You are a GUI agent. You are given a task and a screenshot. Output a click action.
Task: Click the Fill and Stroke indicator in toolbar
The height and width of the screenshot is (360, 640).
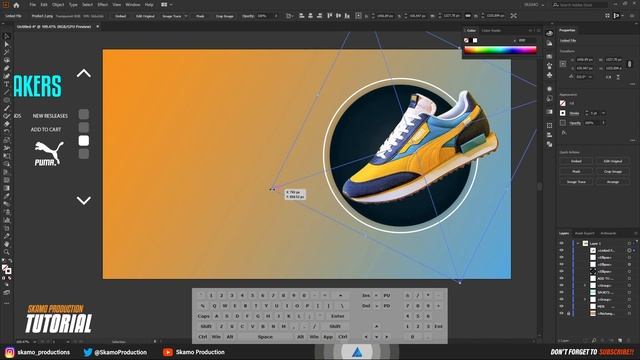pyautogui.click(x=7, y=269)
